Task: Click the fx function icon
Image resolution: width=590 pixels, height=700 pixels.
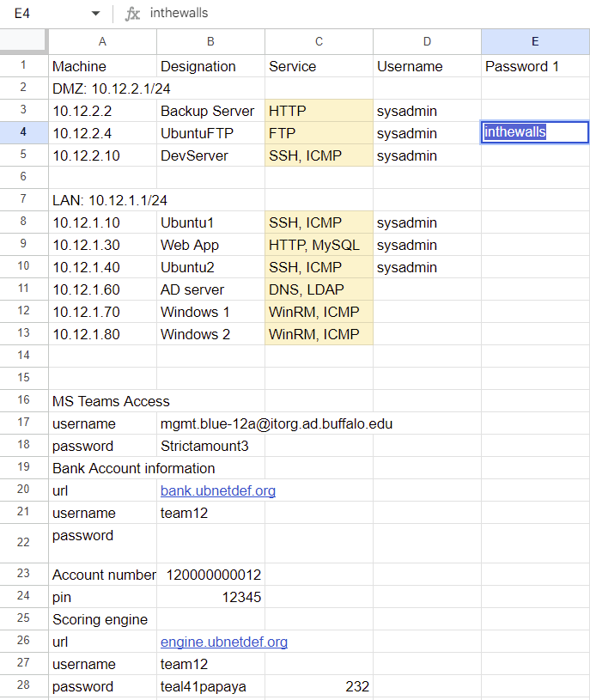Action: (132, 14)
